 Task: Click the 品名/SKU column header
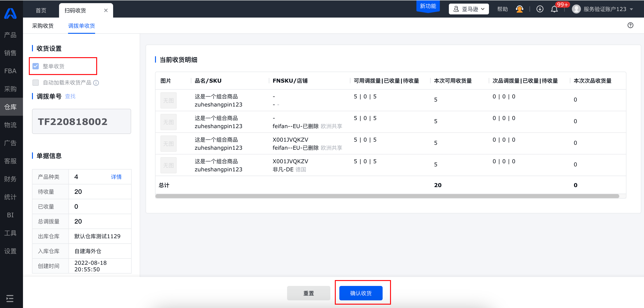coord(208,81)
